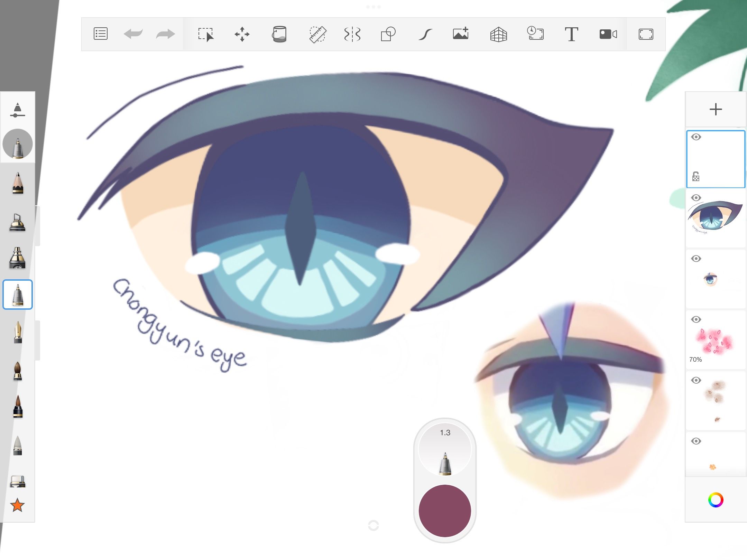Image resolution: width=747 pixels, height=560 pixels.
Task: Activate the Transform move tool
Action: [x=242, y=34]
